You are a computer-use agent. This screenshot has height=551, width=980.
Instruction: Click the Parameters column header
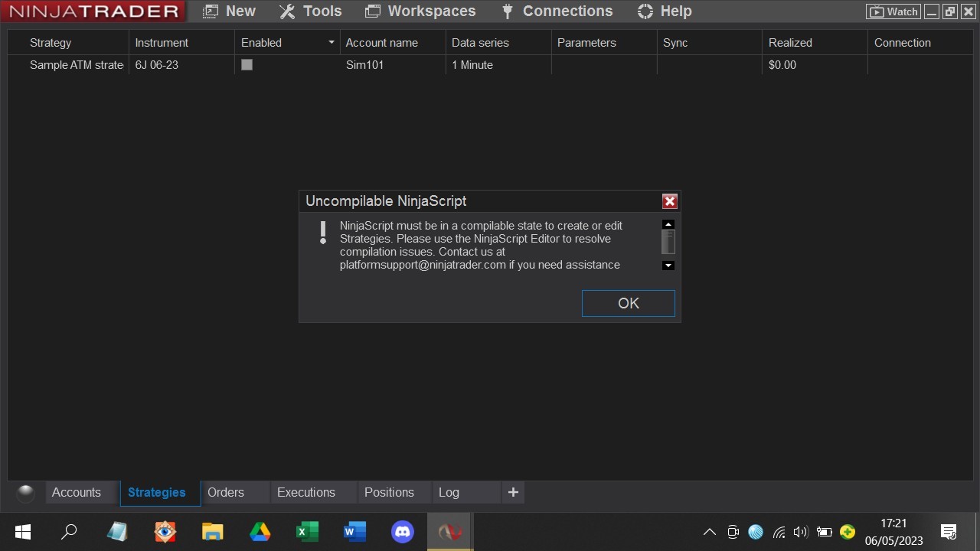pyautogui.click(x=586, y=43)
